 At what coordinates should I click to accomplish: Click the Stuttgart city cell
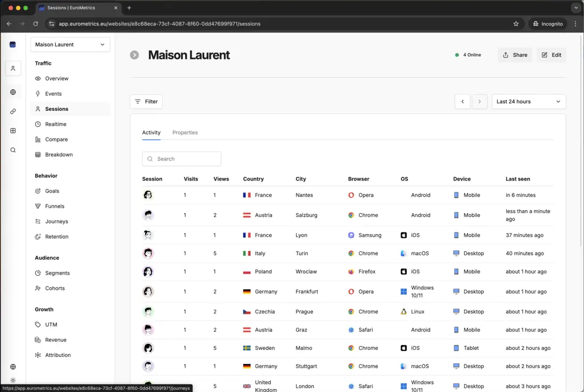[x=306, y=366]
